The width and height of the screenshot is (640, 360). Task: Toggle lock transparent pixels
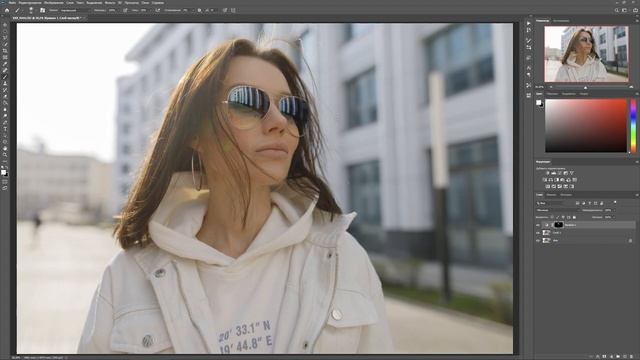(x=552, y=217)
